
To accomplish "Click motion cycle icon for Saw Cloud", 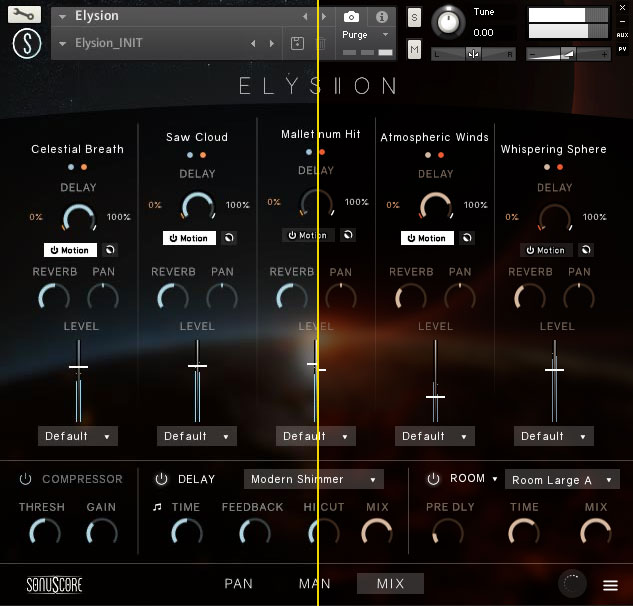I will (229, 238).
